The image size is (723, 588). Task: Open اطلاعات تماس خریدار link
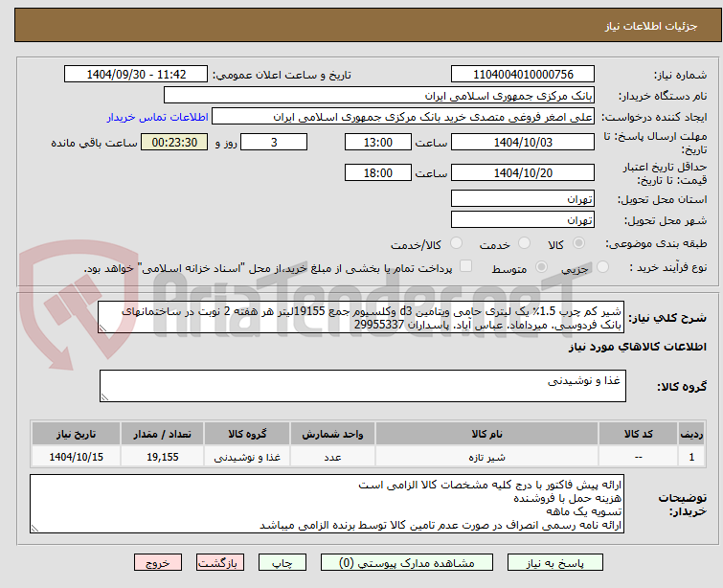click(158, 117)
